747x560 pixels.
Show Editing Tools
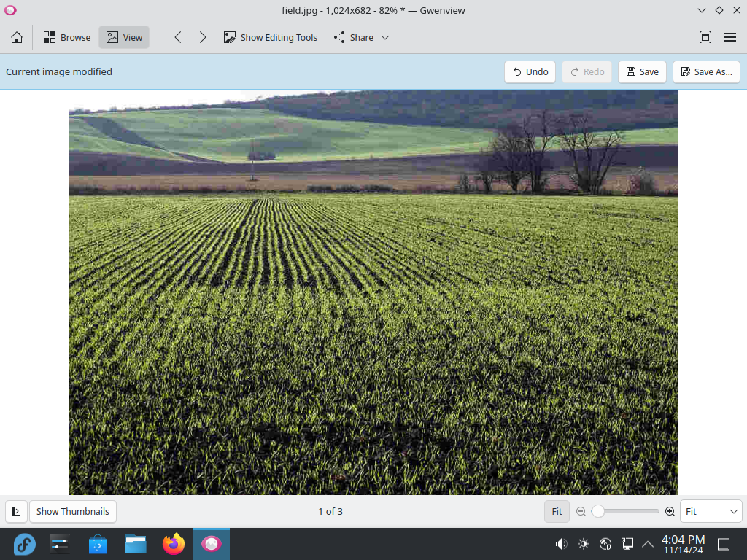[270, 37]
